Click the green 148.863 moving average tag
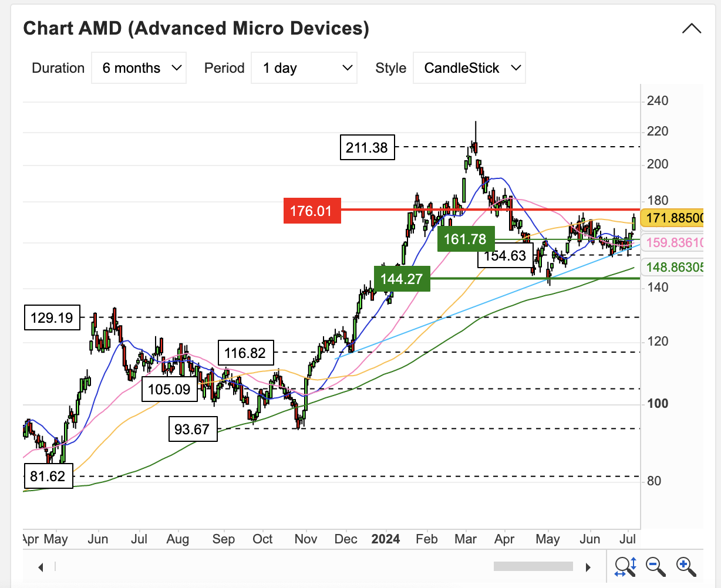The image size is (721, 588). (x=673, y=267)
